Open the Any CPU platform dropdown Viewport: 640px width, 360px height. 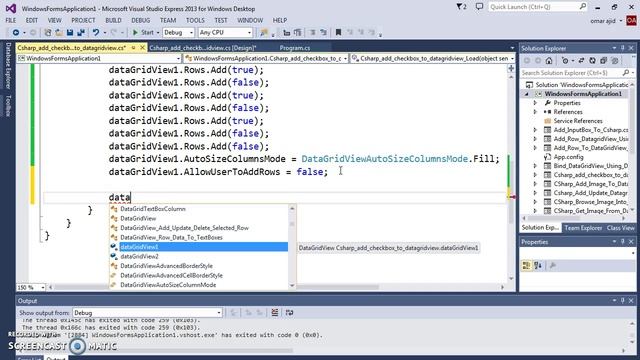pos(225,32)
